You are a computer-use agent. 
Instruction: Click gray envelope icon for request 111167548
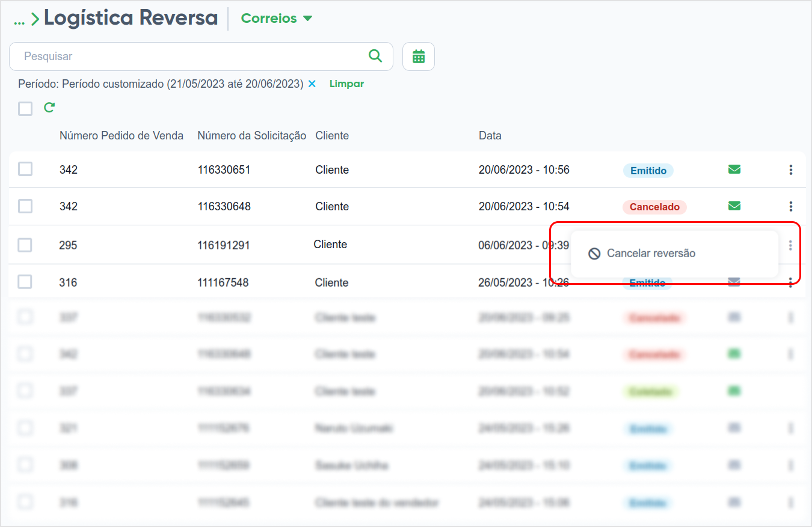[734, 282]
